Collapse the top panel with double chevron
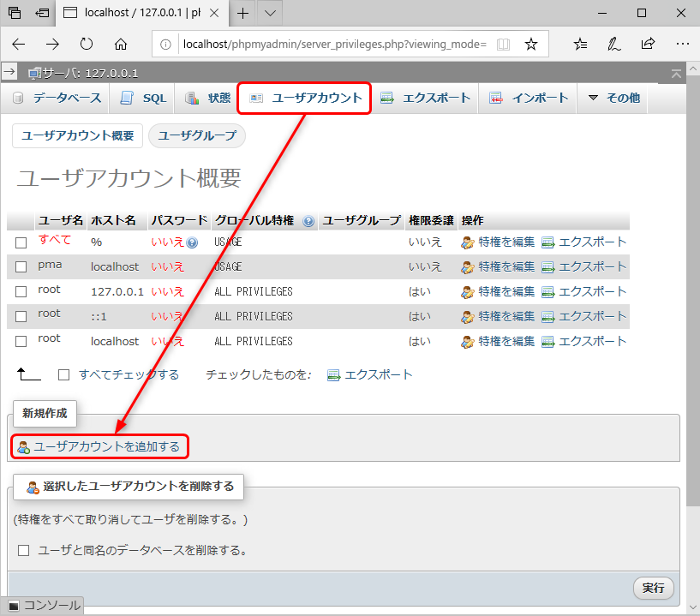 click(677, 73)
